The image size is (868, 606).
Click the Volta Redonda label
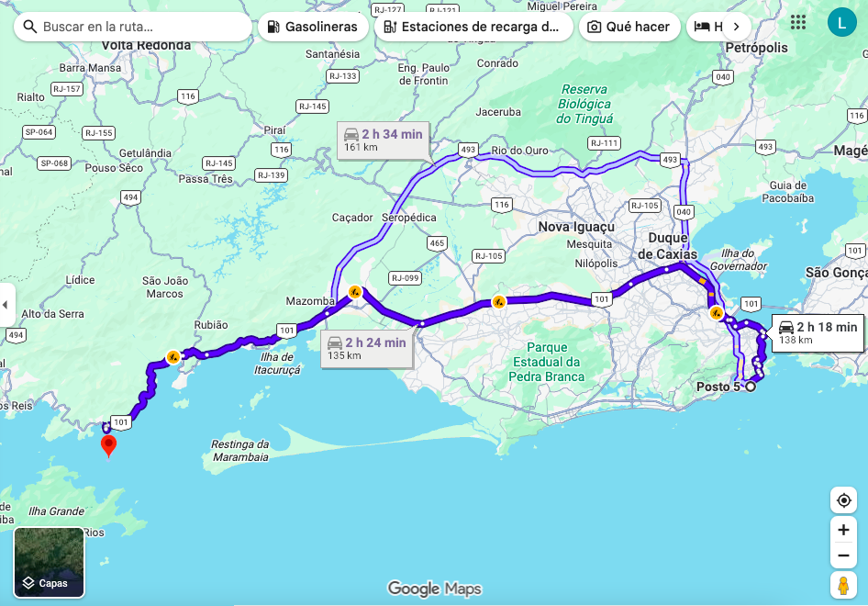(x=146, y=45)
